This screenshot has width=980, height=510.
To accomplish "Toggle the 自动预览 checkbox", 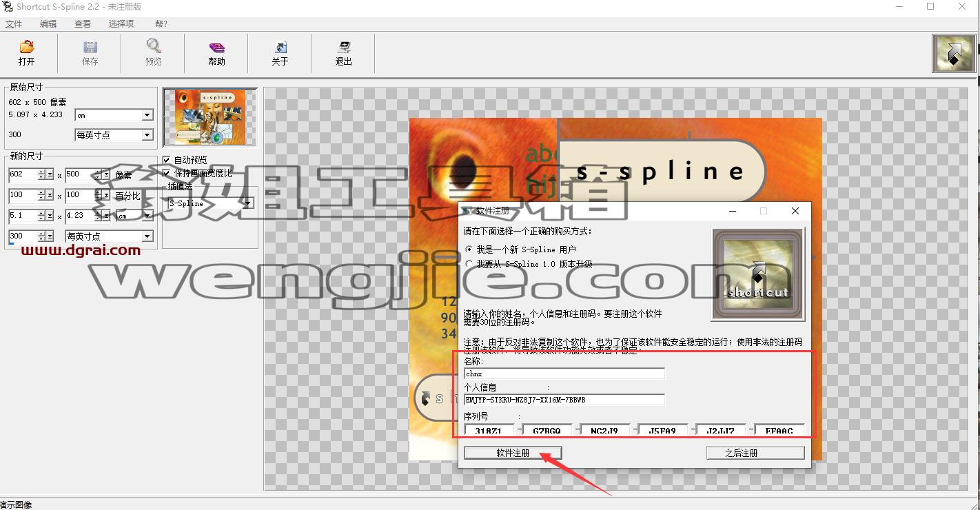I will click(x=166, y=160).
